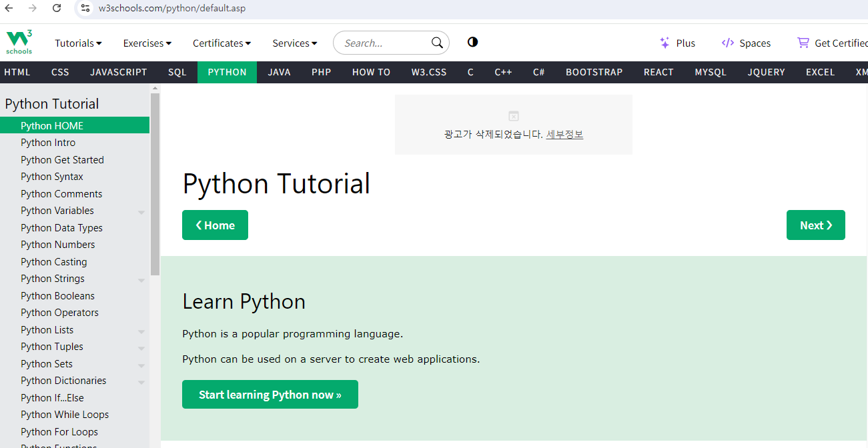Image resolution: width=868 pixels, height=448 pixels.
Task: Open Python Syntax in sidebar
Action: [x=75, y=177]
